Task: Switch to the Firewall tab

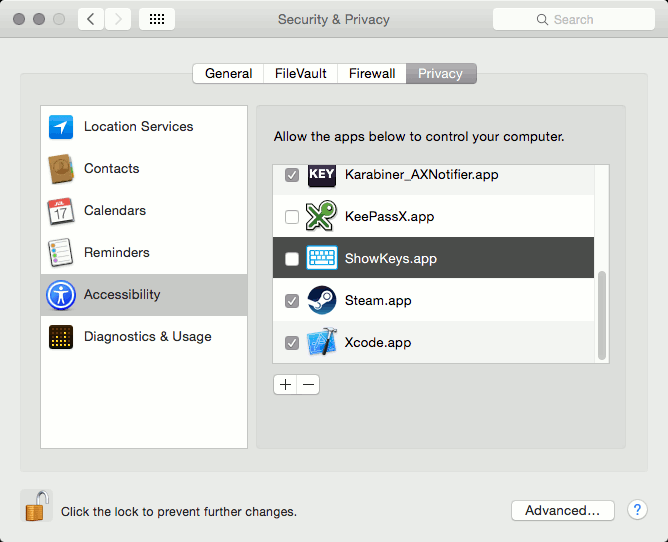Action: (x=372, y=74)
